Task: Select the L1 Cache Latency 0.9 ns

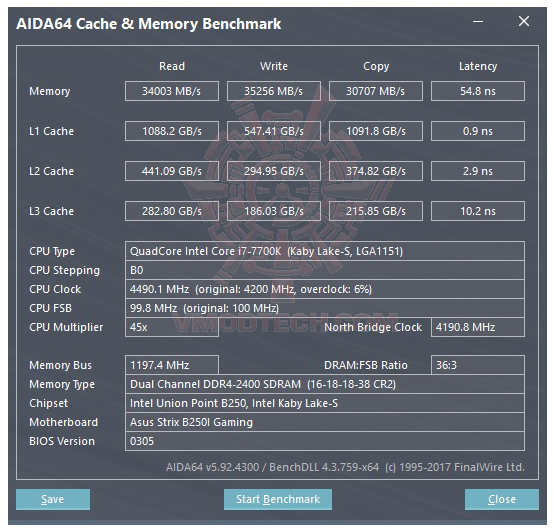Action: 478,131
